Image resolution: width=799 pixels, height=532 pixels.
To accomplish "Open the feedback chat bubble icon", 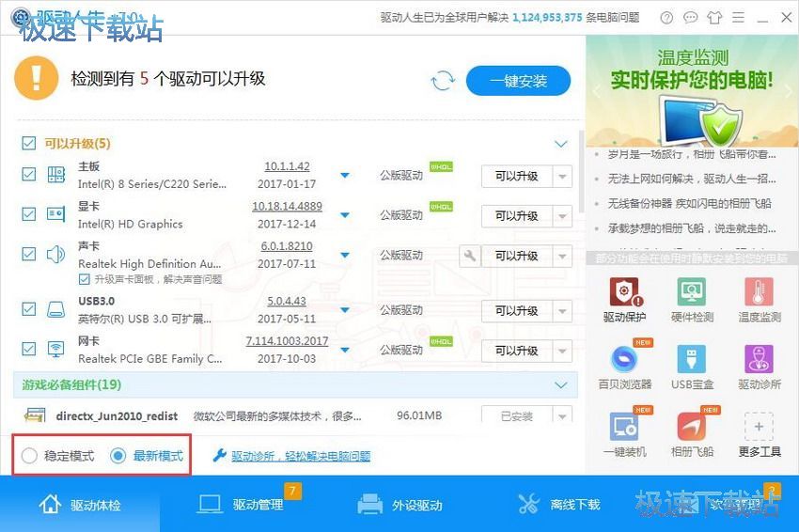I will click(x=691, y=18).
